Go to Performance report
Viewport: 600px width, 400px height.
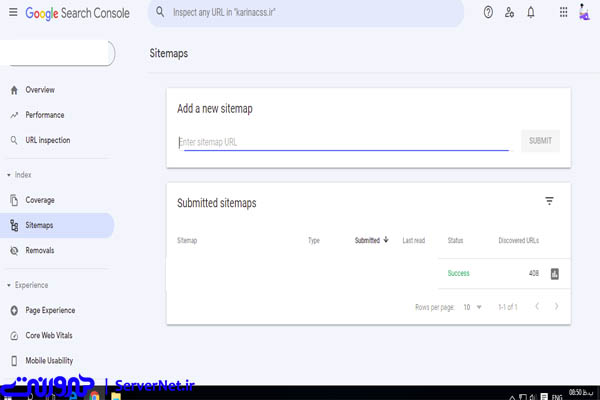(x=44, y=115)
